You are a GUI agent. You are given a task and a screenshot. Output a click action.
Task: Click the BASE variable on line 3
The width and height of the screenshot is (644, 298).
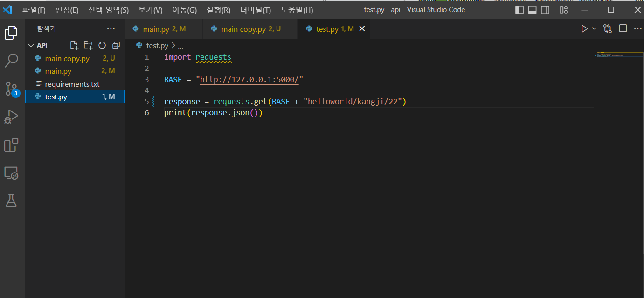tap(173, 79)
